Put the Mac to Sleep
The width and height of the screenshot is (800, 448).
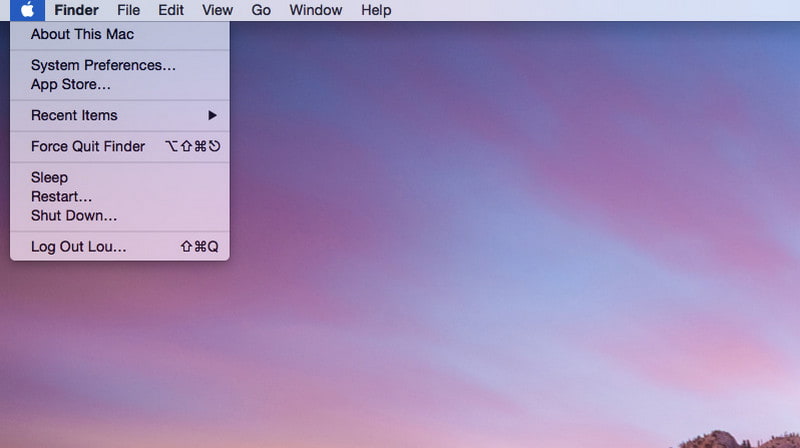pos(49,177)
